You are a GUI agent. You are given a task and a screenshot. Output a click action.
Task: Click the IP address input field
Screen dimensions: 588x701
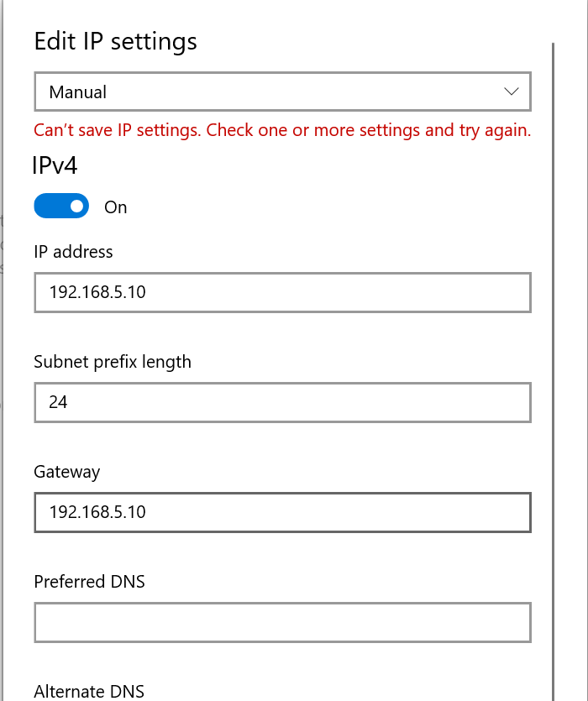(282, 292)
